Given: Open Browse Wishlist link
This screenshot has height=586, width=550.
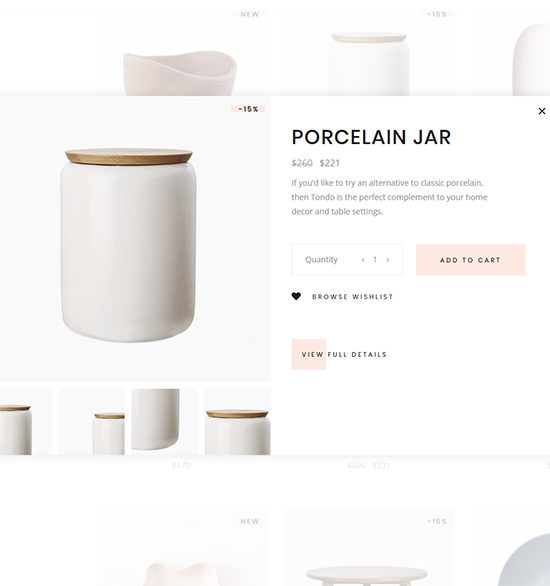Looking at the screenshot, I should [x=352, y=297].
